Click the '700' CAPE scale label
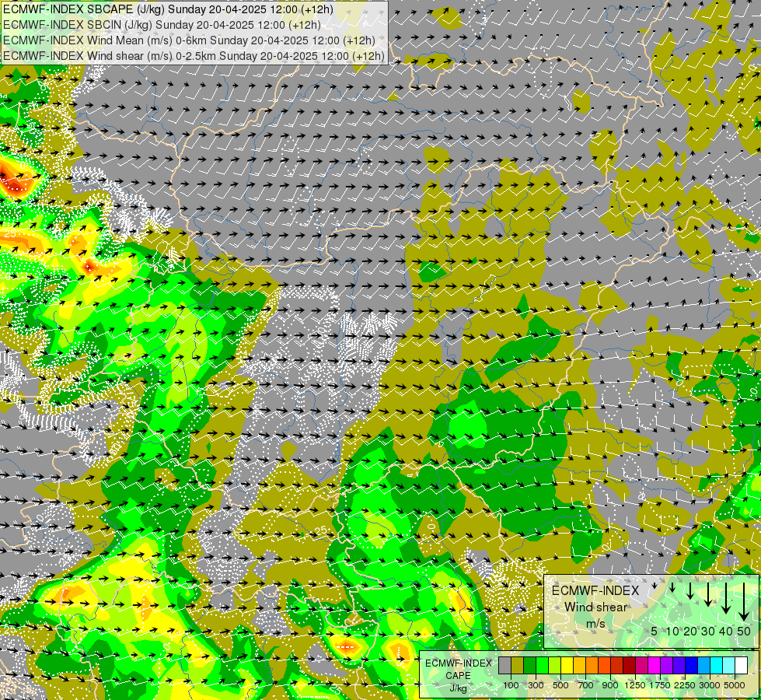Image resolution: width=761 pixels, height=700 pixels. pos(585,685)
